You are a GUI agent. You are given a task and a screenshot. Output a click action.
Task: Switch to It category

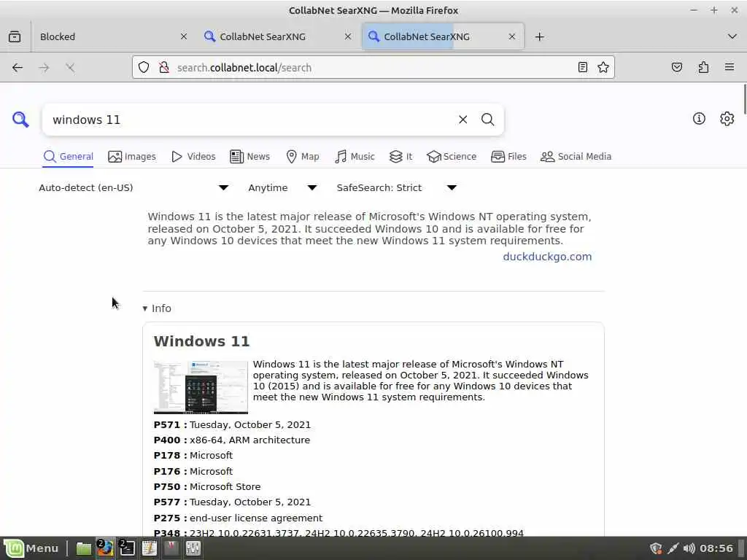pos(400,157)
